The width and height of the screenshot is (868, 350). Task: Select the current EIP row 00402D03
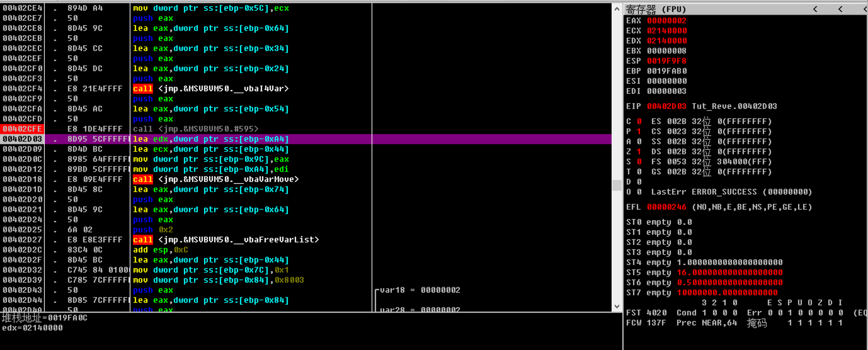306,139
